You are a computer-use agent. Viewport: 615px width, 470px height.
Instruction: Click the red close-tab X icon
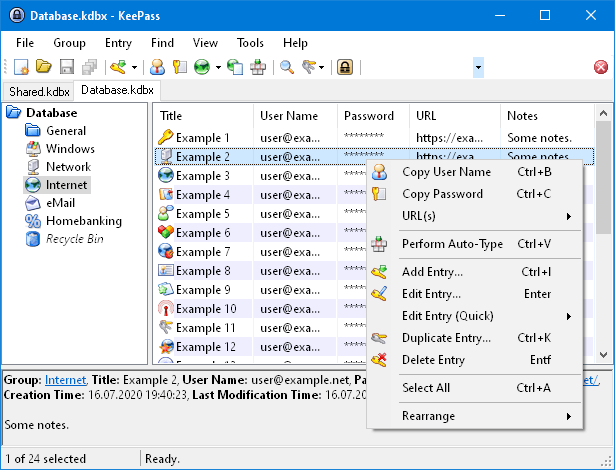[601, 67]
